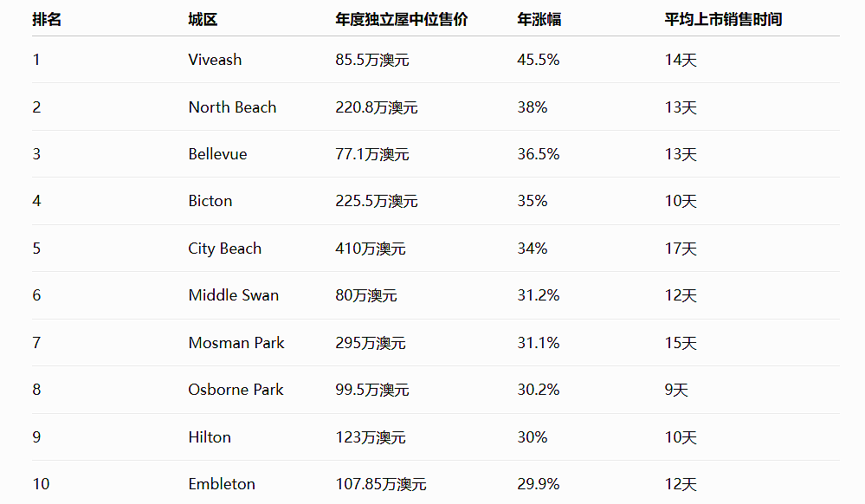Select the 45.5% growth value

click(539, 60)
